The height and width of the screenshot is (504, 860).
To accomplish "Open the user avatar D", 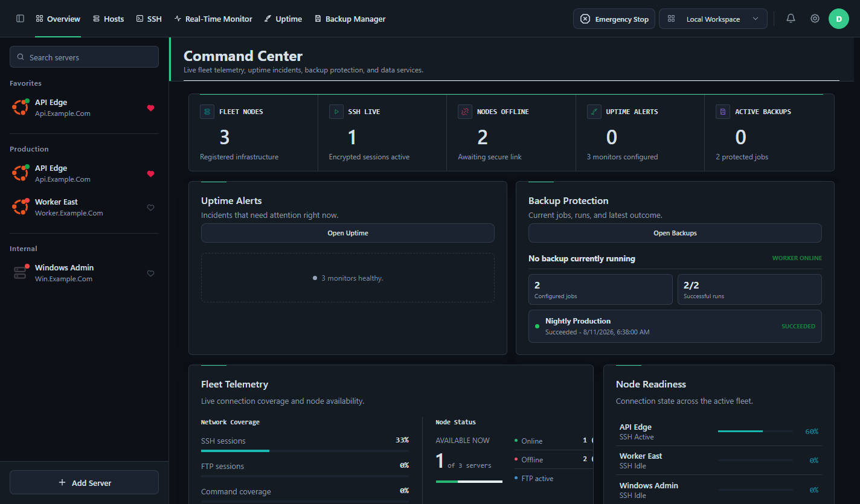I will tap(839, 19).
